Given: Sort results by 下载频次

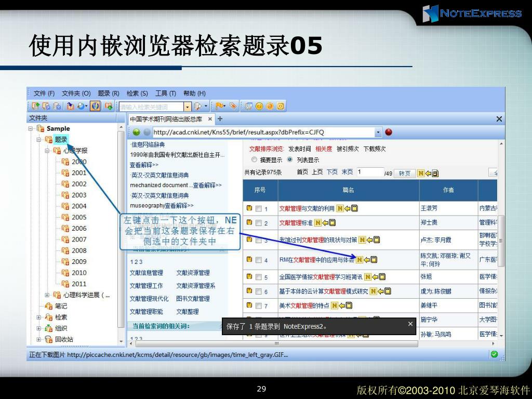Looking at the screenshot, I should coord(375,149).
